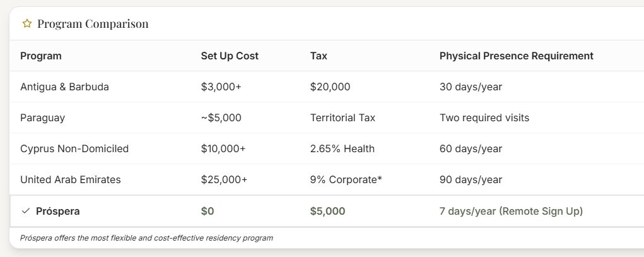
Task: Click the 7 days/year (Remote Sign Up) cell
Action: 511,211
